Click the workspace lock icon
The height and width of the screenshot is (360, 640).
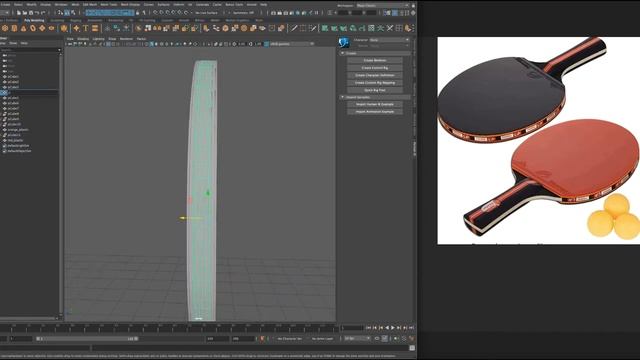pos(413,5)
